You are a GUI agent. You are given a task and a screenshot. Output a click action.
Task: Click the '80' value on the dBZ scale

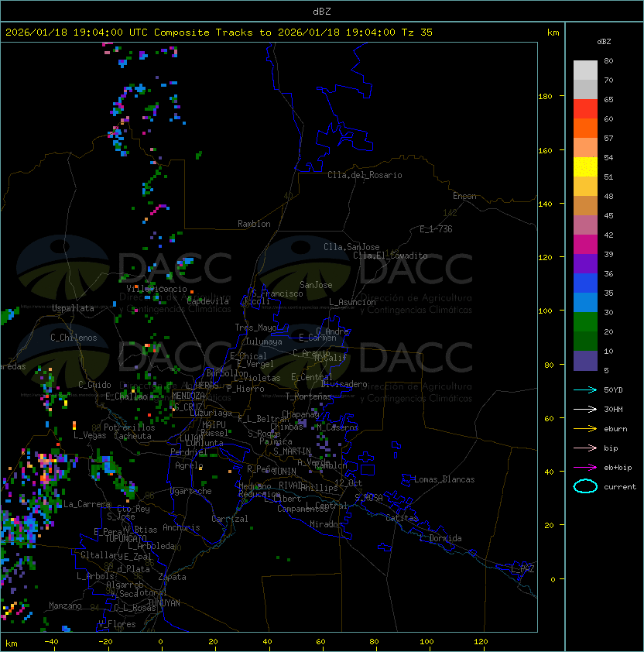[608, 60]
